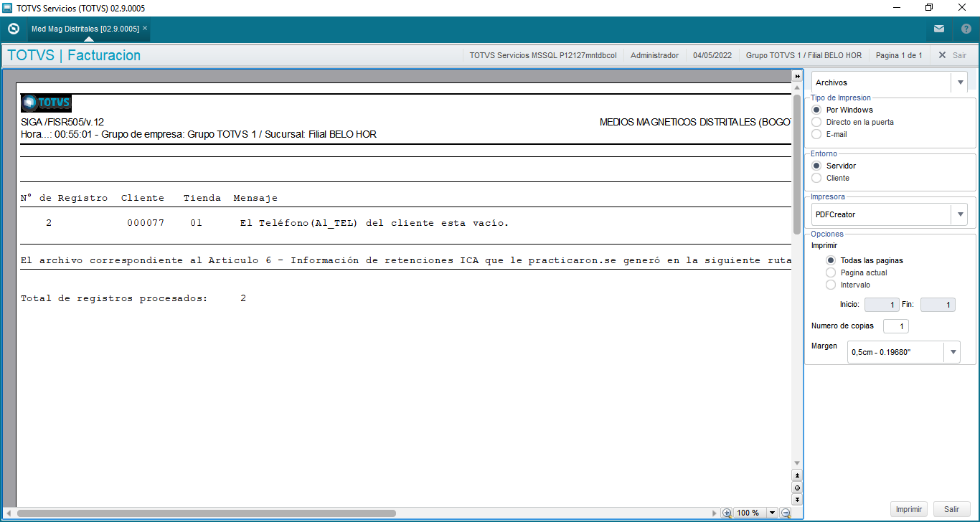Select the Directo en la puerta option
The image size is (980, 522).
816,122
